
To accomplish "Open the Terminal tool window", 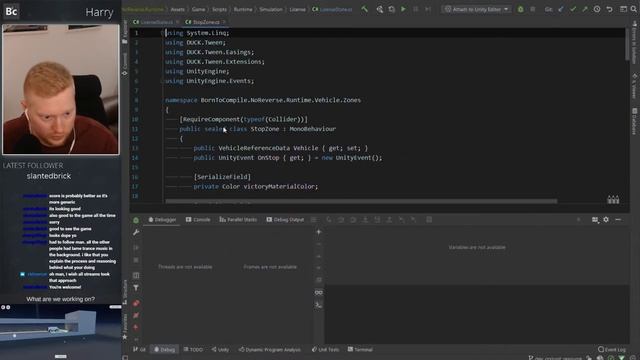I will click(x=360, y=349).
